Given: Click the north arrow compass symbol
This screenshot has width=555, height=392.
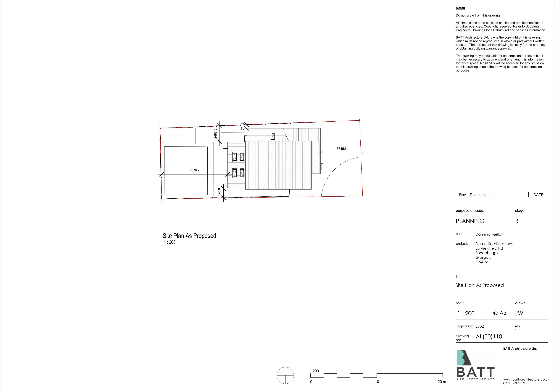Looking at the screenshot, I should coord(285,375).
